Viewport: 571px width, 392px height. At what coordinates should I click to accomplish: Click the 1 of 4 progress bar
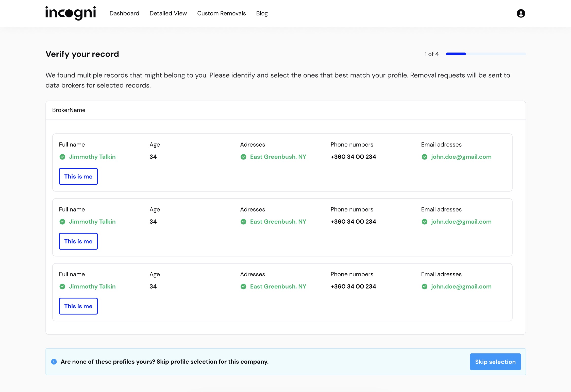(x=485, y=54)
